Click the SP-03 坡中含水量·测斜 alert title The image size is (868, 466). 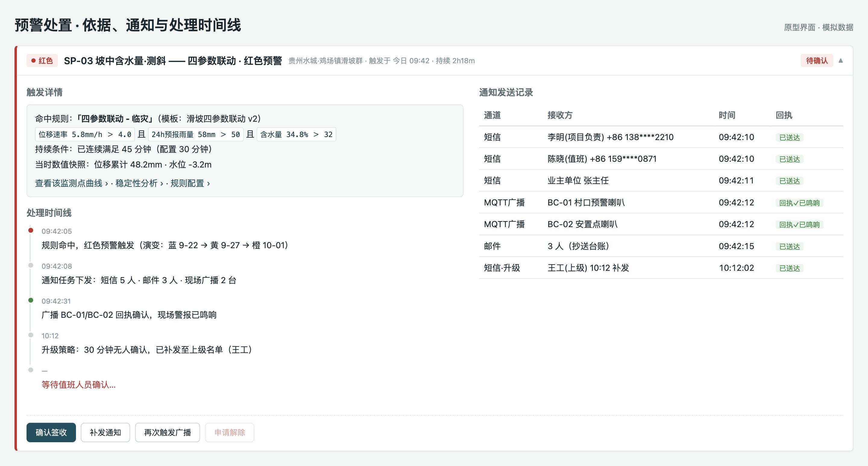tap(173, 61)
